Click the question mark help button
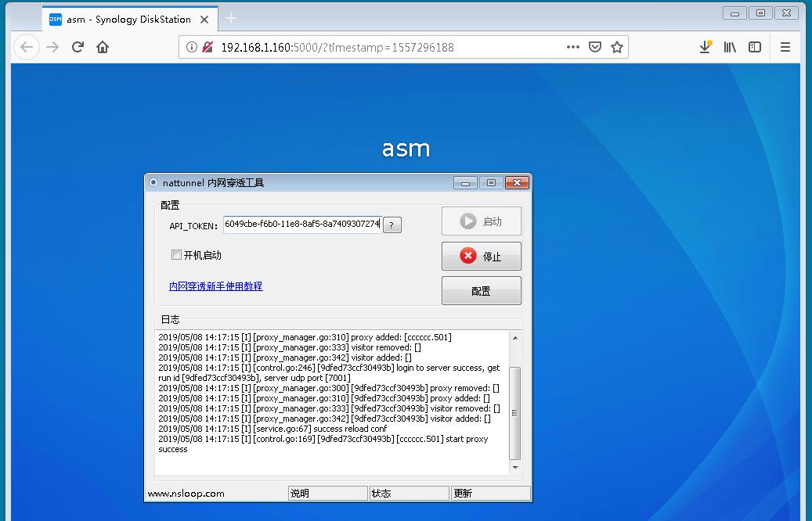The image size is (812, 521). pyautogui.click(x=392, y=225)
